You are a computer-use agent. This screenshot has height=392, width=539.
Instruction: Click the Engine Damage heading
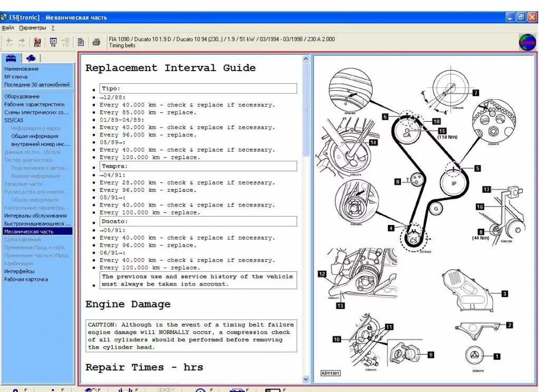pos(128,305)
